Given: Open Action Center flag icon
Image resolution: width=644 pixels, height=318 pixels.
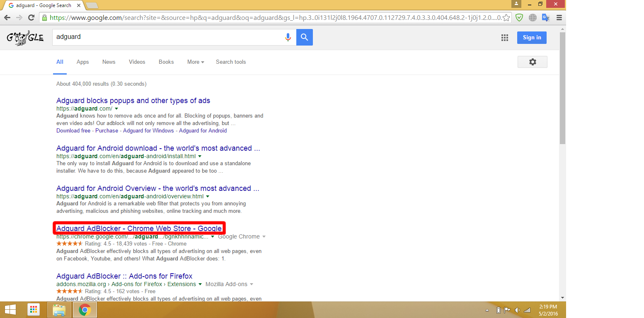Looking at the screenshot, I should click(508, 310).
